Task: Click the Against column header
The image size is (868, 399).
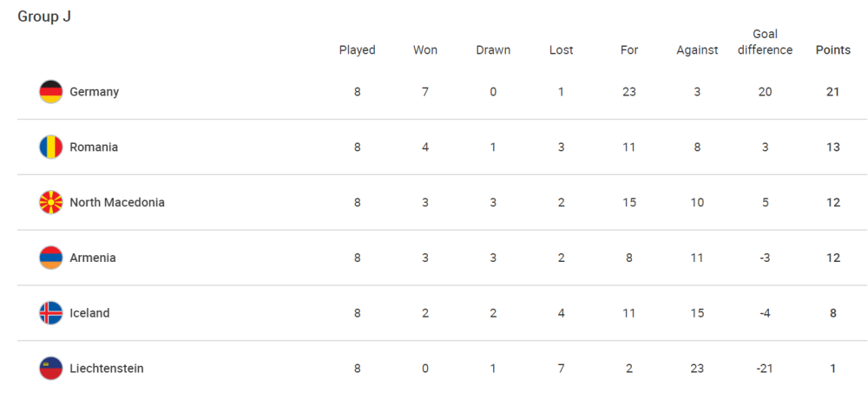Action: pyautogui.click(x=697, y=50)
